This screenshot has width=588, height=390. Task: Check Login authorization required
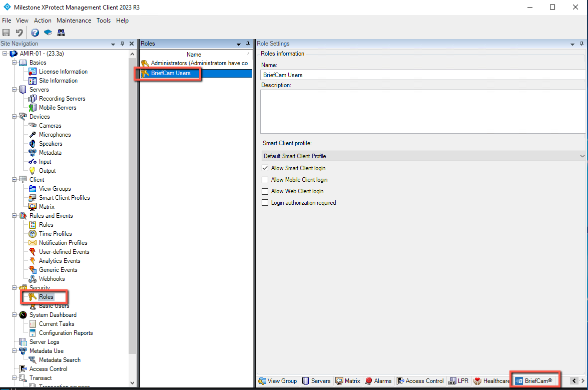click(x=265, y=203)
